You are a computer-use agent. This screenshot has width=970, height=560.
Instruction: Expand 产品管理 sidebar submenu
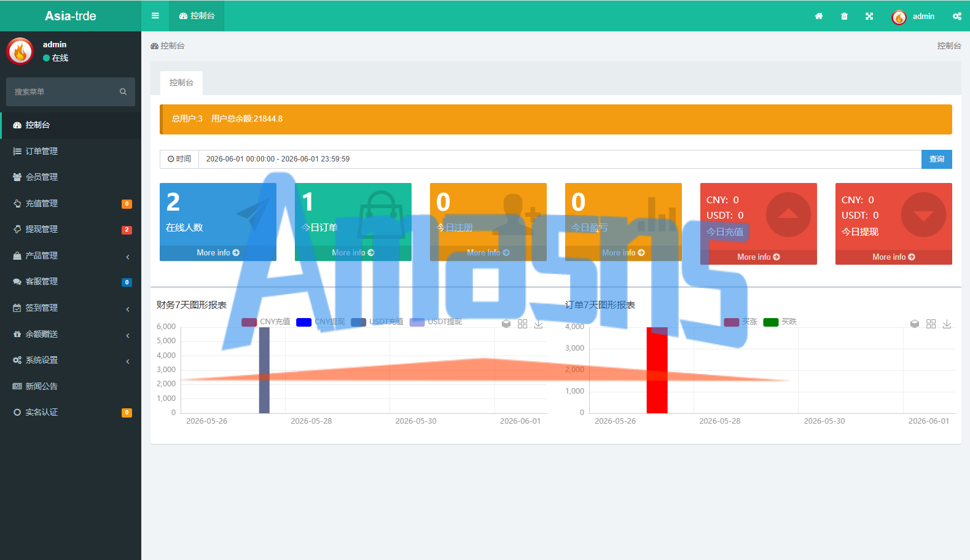(71, 255)
